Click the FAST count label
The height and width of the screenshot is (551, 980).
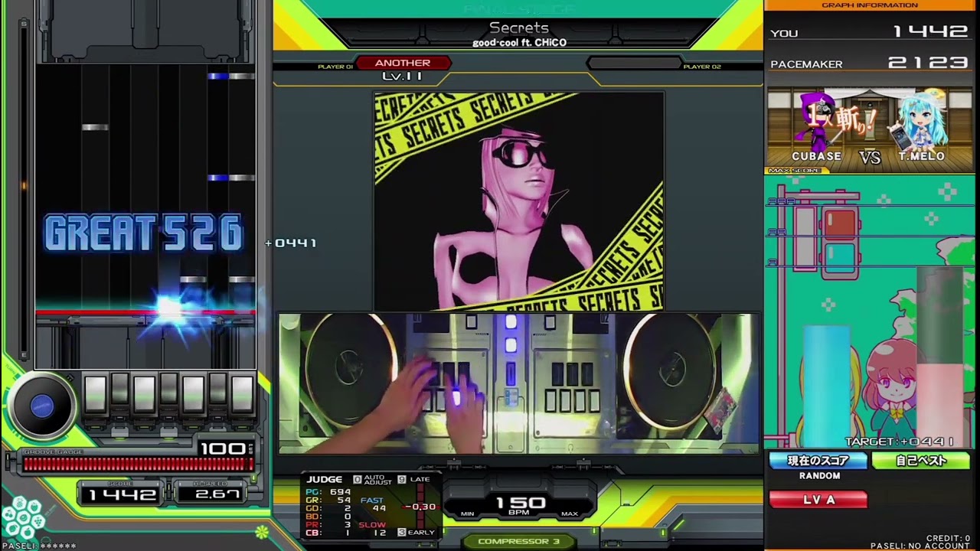click(371, 500)
